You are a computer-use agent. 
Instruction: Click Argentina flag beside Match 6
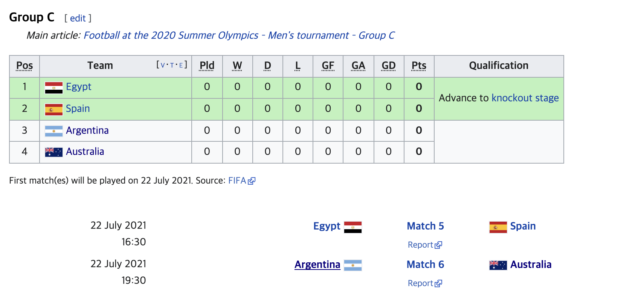coord(353,265)
